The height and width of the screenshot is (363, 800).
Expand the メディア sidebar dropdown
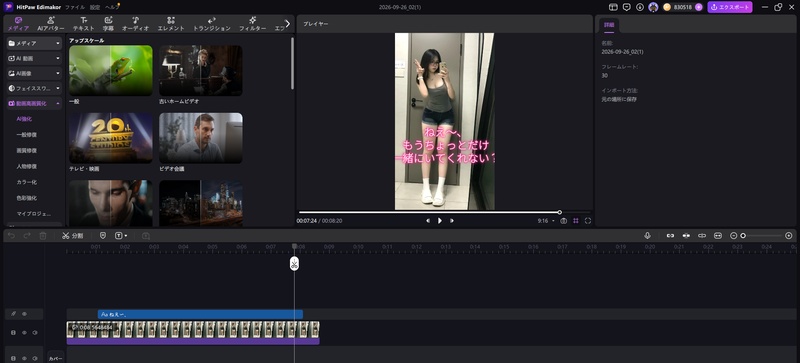[x=34, y=43]
